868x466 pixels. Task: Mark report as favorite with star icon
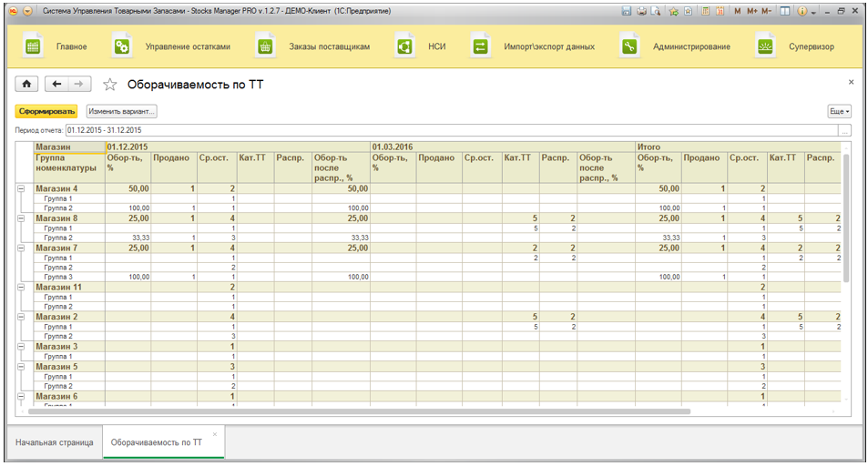109,84
